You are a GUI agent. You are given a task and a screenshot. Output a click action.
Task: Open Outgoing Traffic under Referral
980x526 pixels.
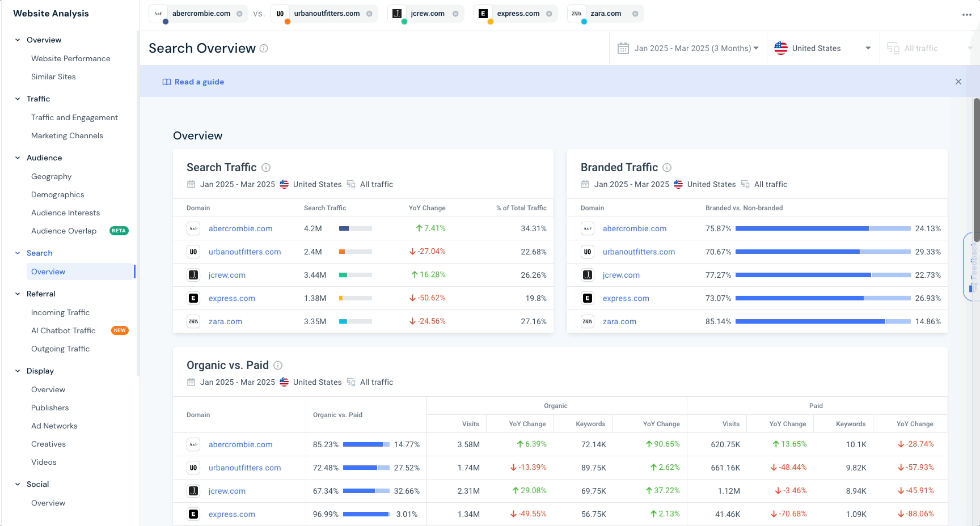click(61, 349)
